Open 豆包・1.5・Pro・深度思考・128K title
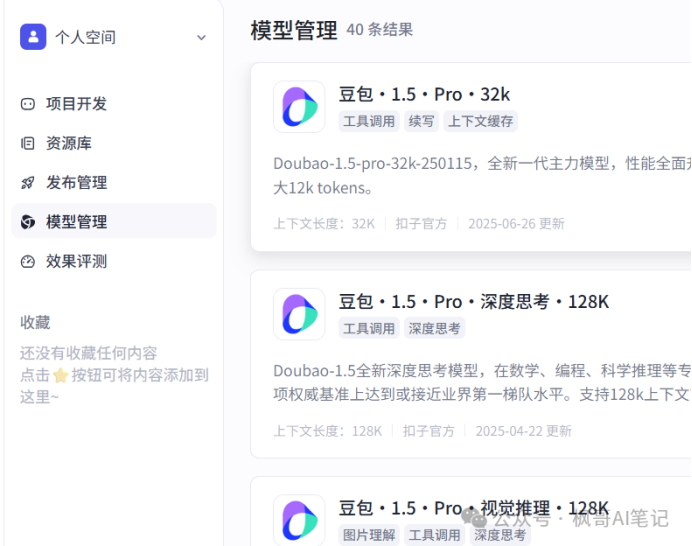The width and height of the screenshot is (692, 546). (x=474, y=302)
